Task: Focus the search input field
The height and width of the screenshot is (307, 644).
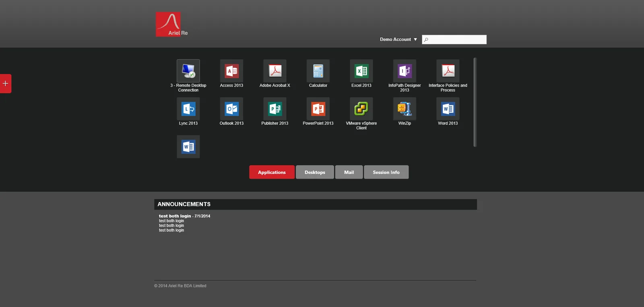Action: click(454, 39)
